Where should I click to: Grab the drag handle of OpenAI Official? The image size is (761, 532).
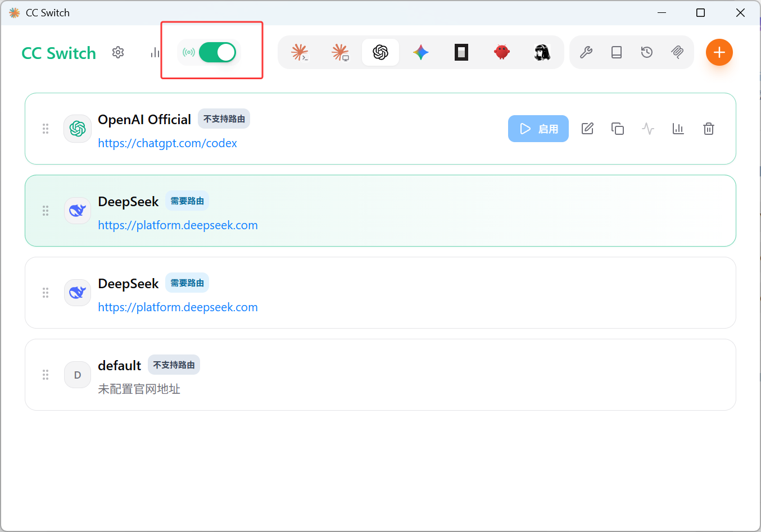tap(46, 129)
